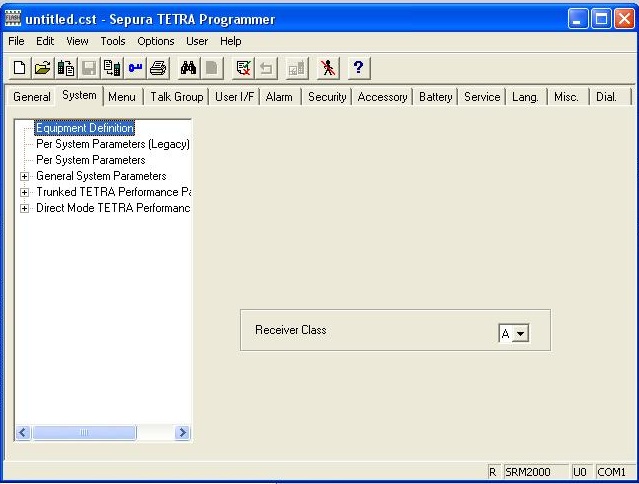Click the write to radio toolbar icon

click(112, 68)
